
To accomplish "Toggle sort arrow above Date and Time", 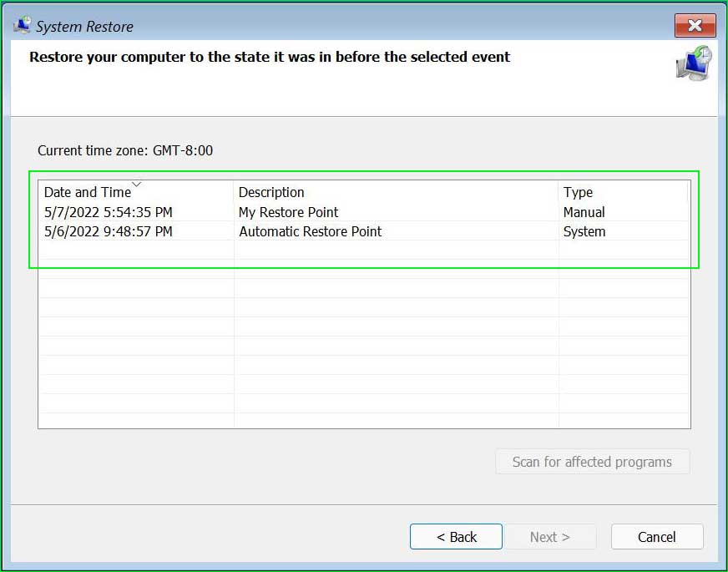I will click(x=137, y=185).
